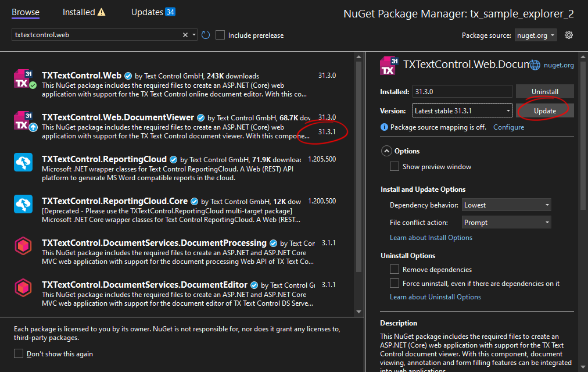Select the TXTextControl.ReportingCloud.Core package title
Viewport: 588px width, 372px height.
pos(114,201)
